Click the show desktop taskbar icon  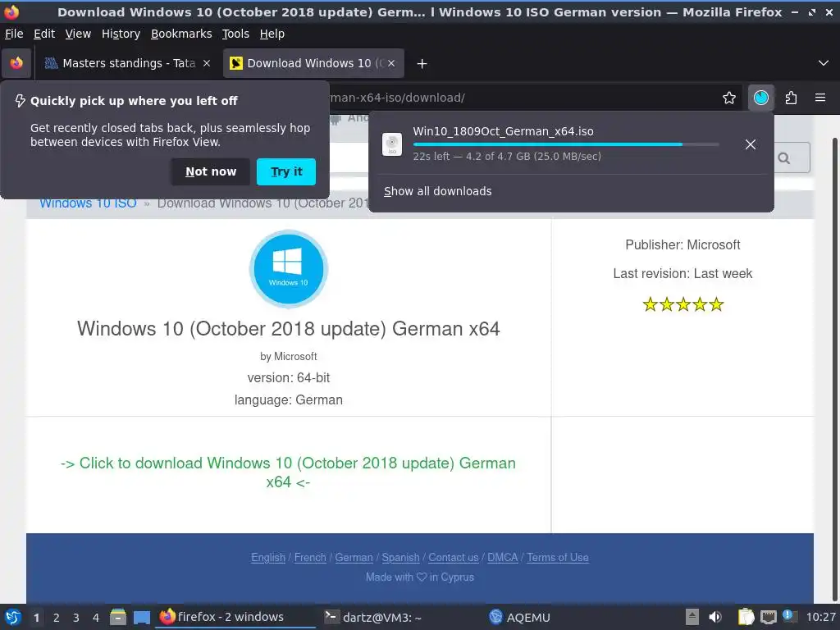point(141,617)
